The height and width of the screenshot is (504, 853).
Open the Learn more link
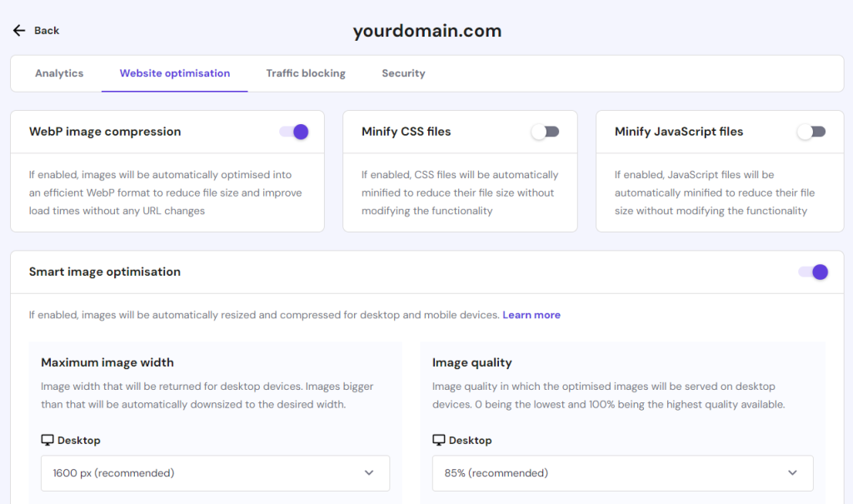531,315
